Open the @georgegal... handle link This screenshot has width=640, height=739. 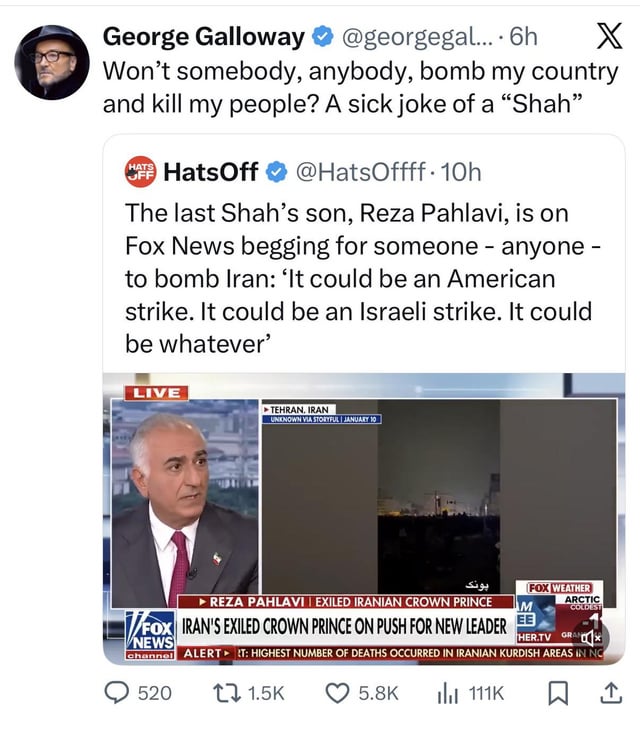[416, 37]
